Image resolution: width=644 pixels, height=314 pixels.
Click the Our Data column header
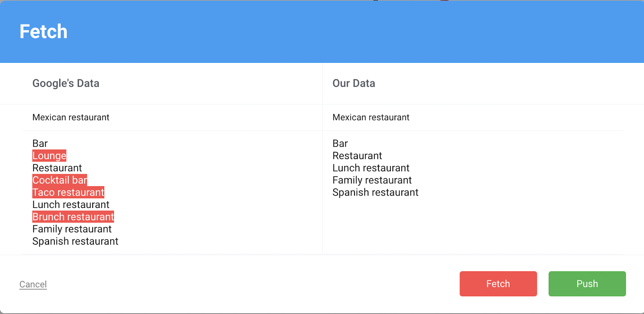coord(354,83)
